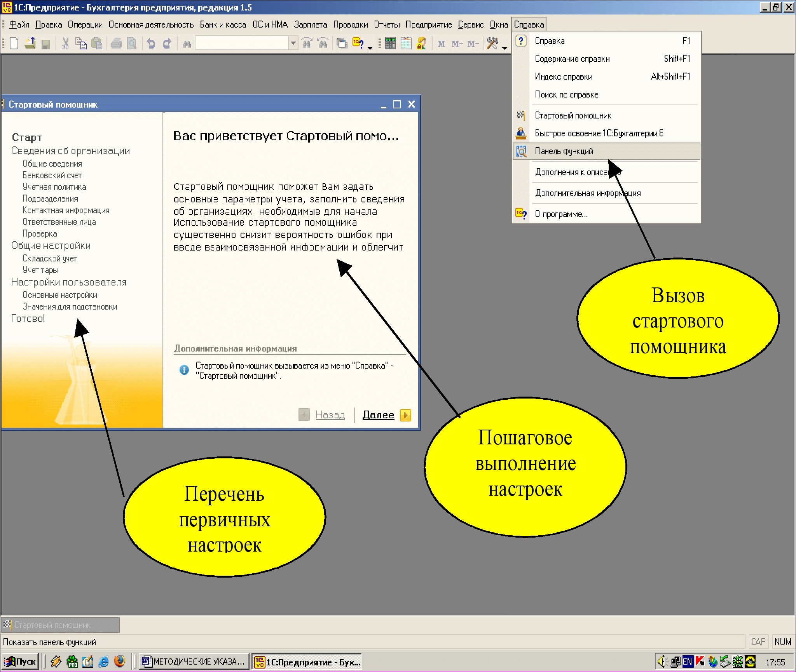Click the windows list toolbar icon
The height and width of the screenshot is (672, 796).
[x=342, y=43]
